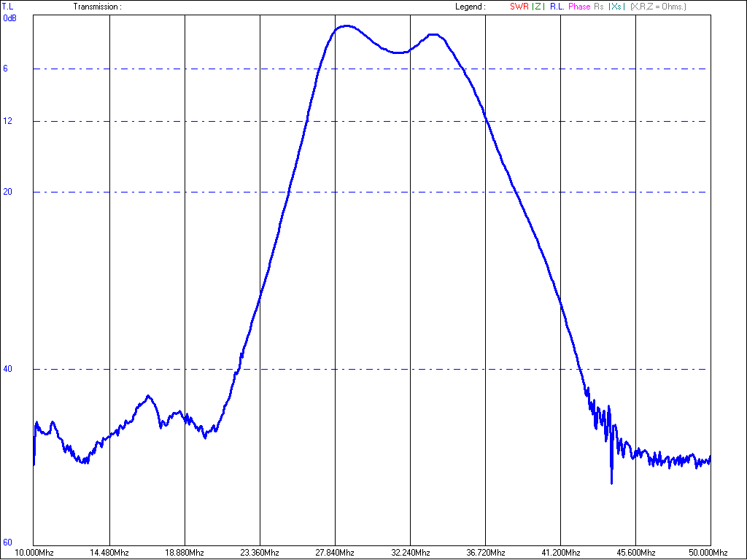Click the 6 dB axis label

[x=5, y=69]
